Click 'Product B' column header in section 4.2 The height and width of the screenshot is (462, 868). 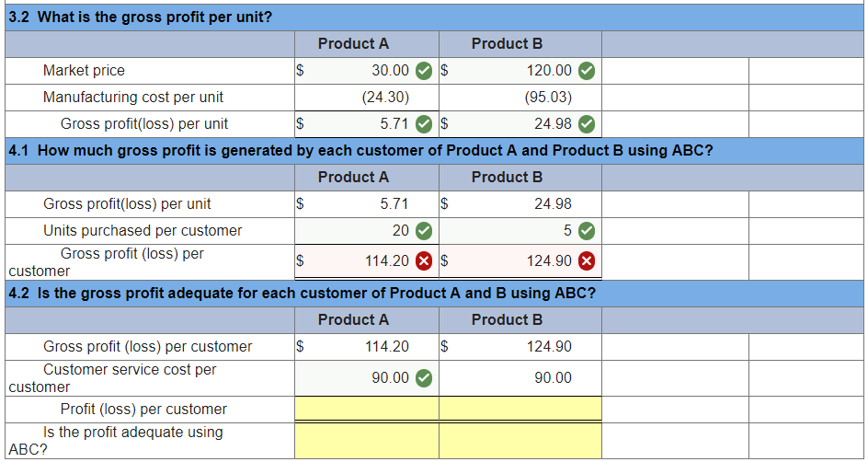pos(507,319)
